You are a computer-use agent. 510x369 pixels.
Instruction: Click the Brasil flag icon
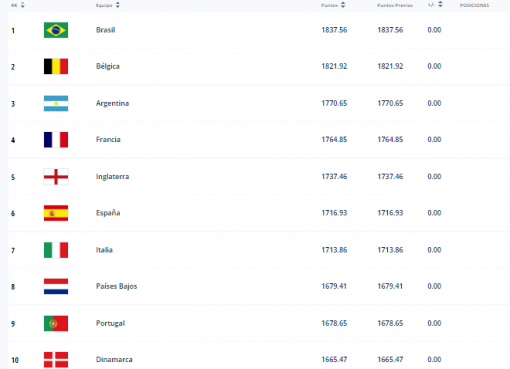pos(56,30)
